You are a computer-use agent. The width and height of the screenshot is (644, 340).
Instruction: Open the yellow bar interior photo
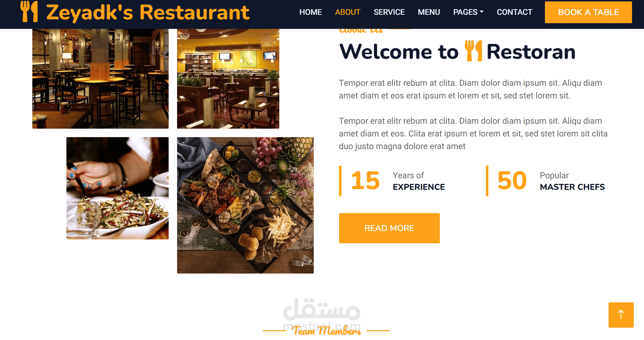[x=228, y=79]
